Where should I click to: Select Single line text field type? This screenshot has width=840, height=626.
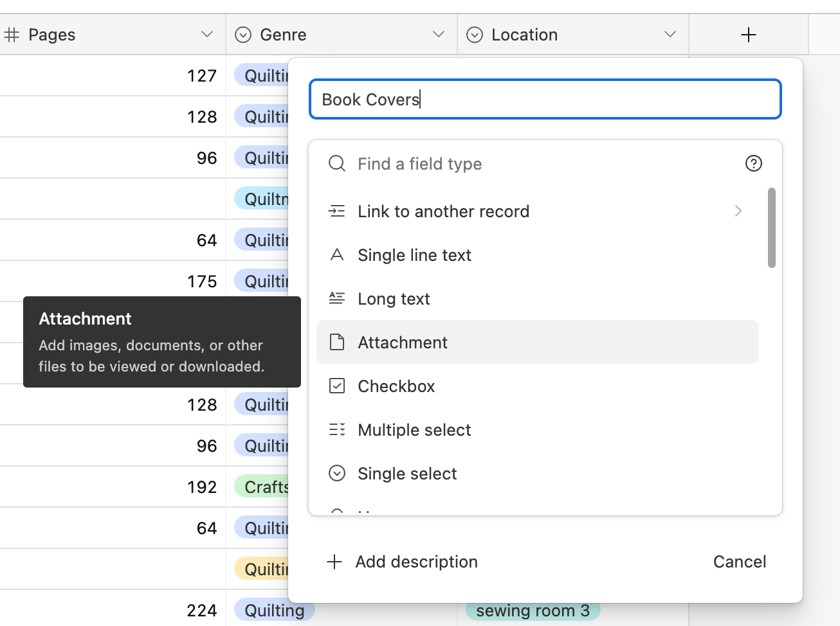point(414,255)
